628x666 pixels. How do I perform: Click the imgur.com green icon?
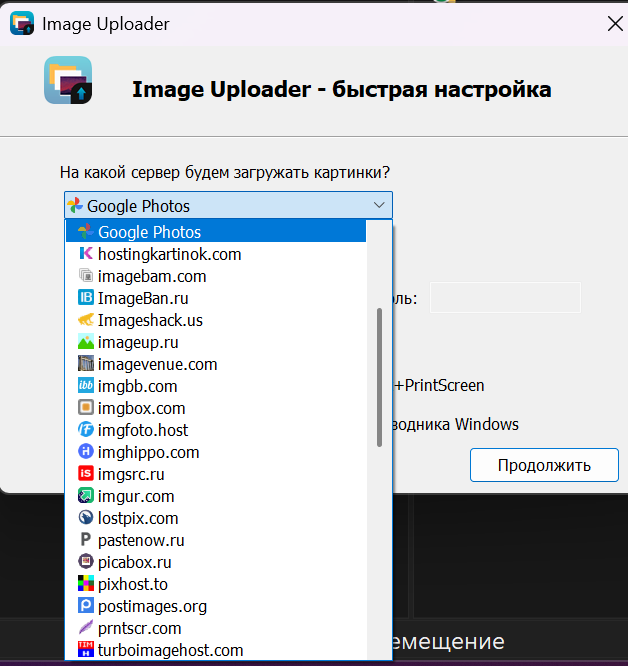click(85, 496)
